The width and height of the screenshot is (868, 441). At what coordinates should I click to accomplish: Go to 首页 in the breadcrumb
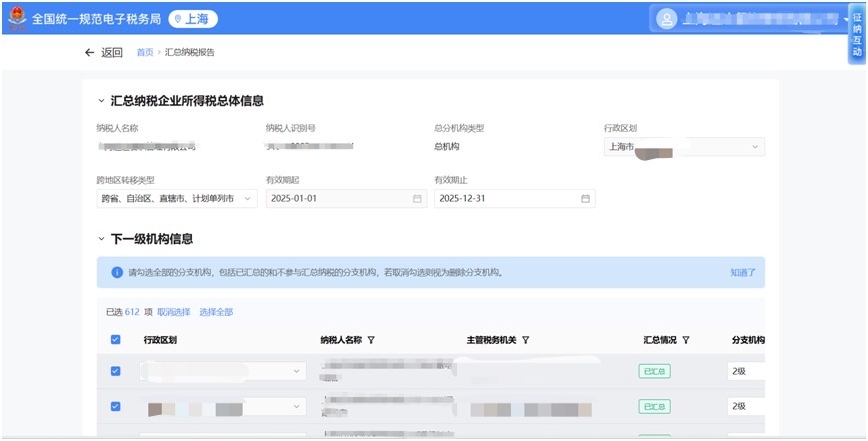pyautogui.click(x=145, y=52)
